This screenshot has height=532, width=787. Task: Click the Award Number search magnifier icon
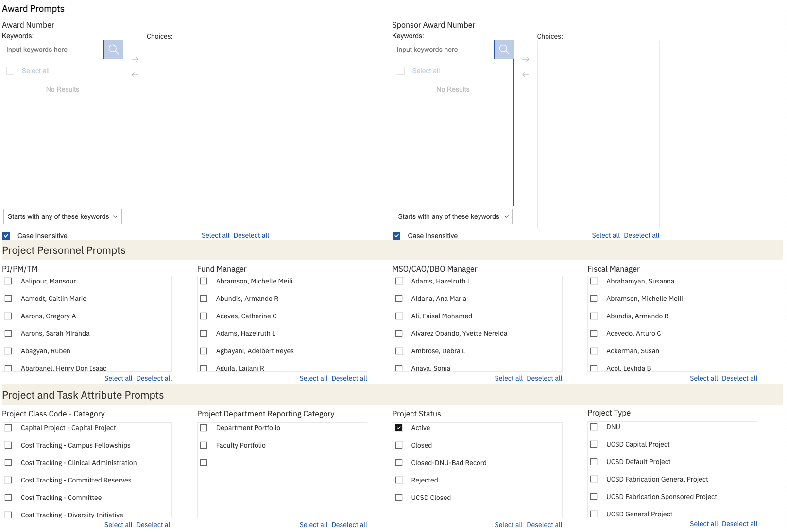point(113,50)
